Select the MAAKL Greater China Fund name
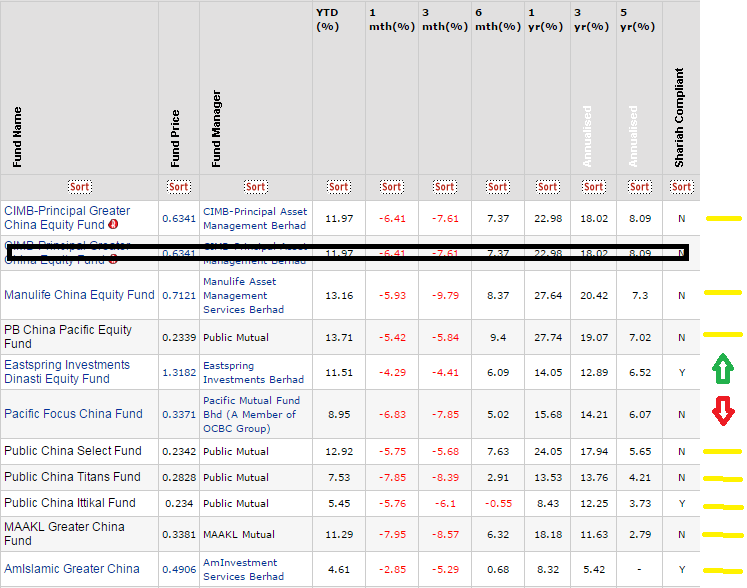The height and width of the screenshot is (588, 747). [64, 534]
